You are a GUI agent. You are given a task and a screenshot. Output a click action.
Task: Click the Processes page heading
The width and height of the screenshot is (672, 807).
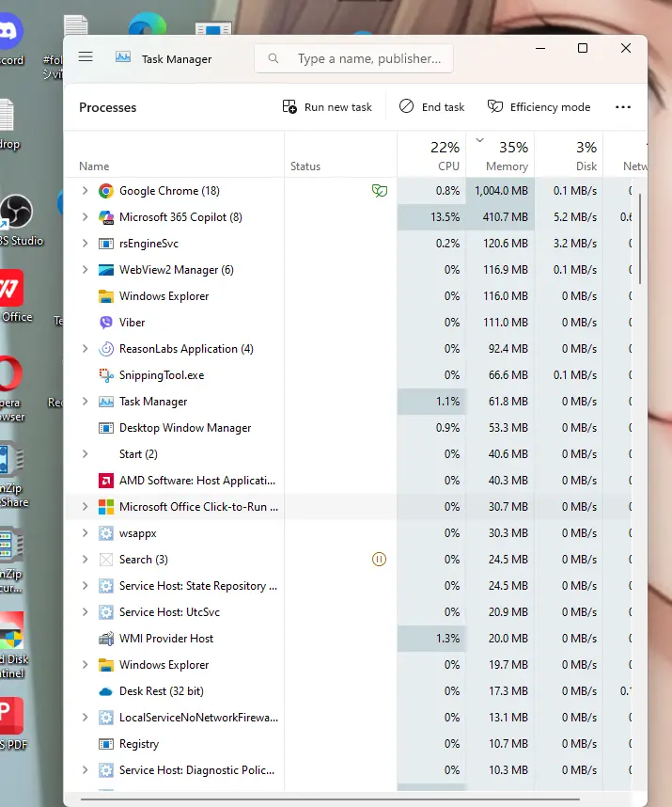pos(107,107)
